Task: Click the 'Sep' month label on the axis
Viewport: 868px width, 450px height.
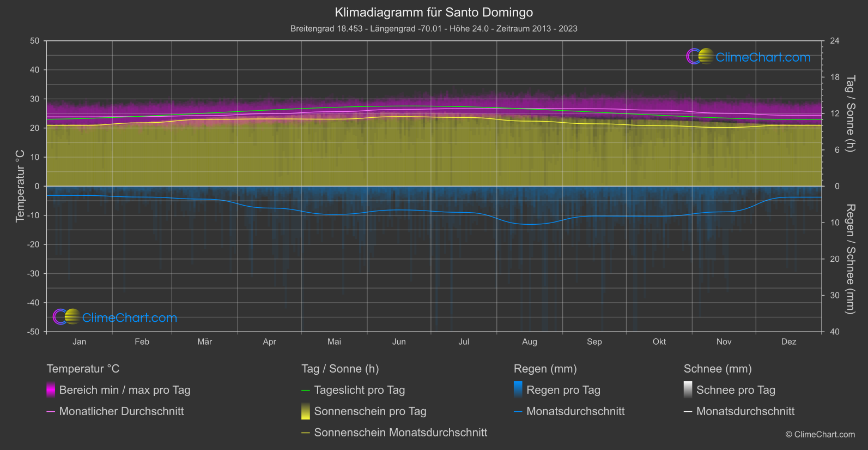Action: pyautogui.click(x=594, y=341)
